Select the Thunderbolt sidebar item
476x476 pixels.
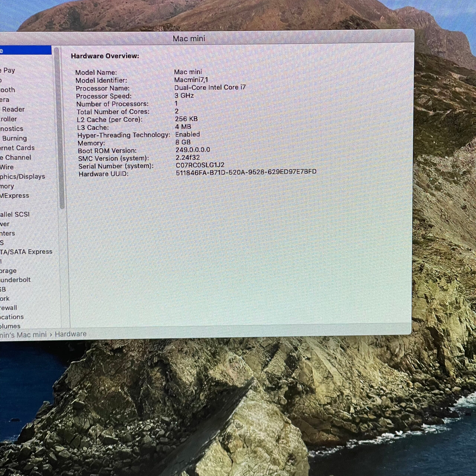coord(15,280)
